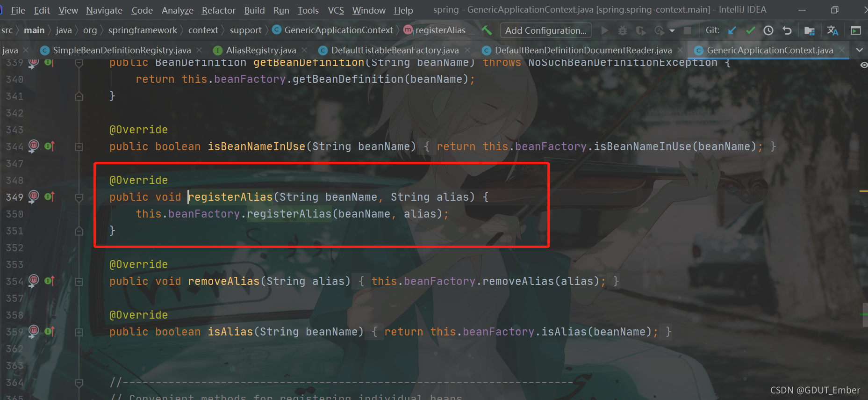Click the 'main' breadcrumb
The height and width of the screenshot is (400, 868).
34,30
